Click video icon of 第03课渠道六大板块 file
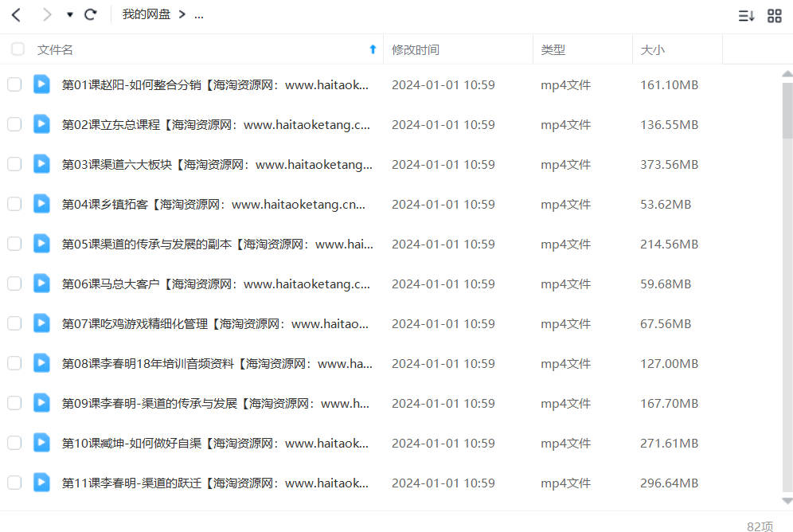This screenshot has height=532, width=793. [41, 164]
